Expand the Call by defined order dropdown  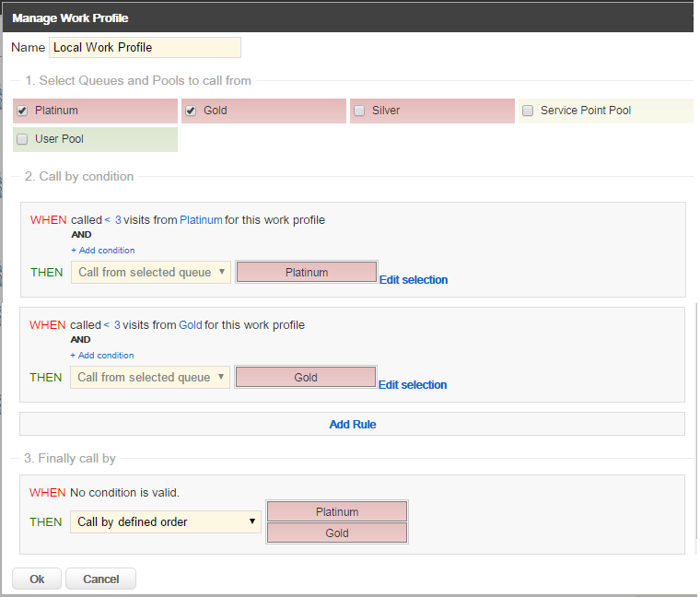click(x=166, y=521)
